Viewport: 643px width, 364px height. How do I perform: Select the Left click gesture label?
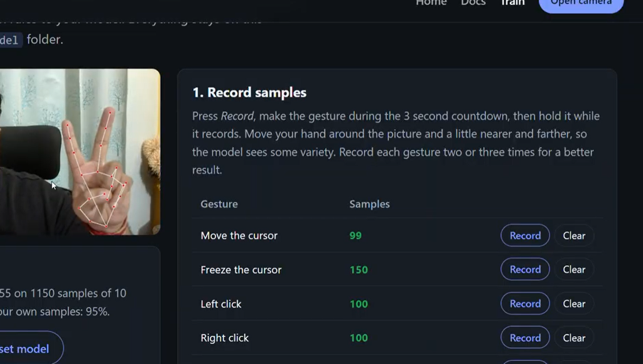pyautogui.click(x=220, y=304)
